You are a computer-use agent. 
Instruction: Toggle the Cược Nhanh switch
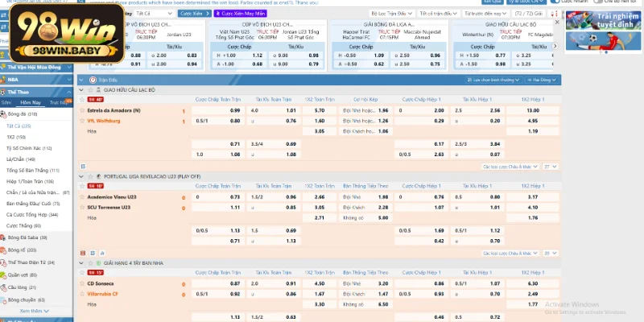[x=555, y=2]
